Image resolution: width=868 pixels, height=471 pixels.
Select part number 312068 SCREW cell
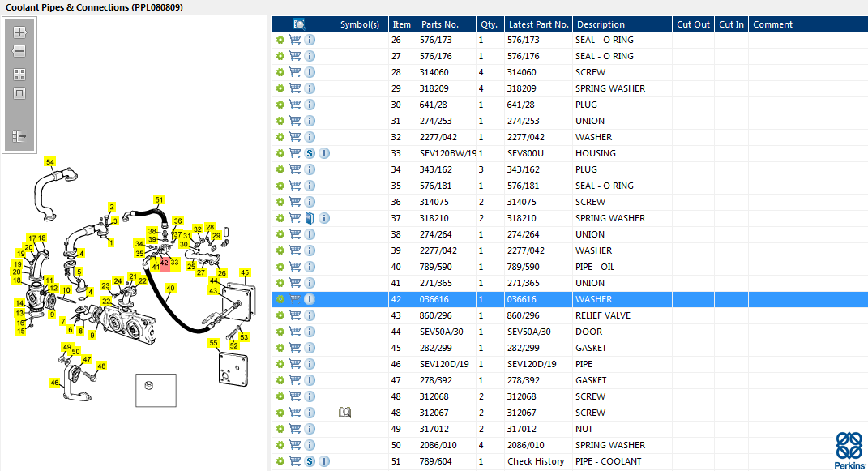coord(434,396)
